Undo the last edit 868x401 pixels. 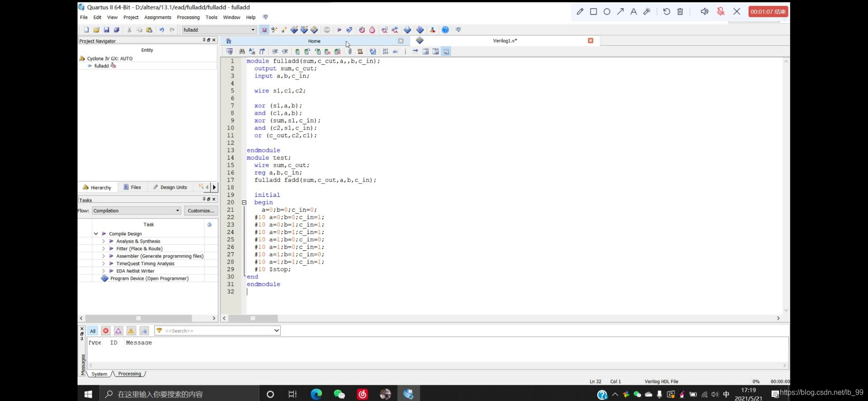(161, 30)
